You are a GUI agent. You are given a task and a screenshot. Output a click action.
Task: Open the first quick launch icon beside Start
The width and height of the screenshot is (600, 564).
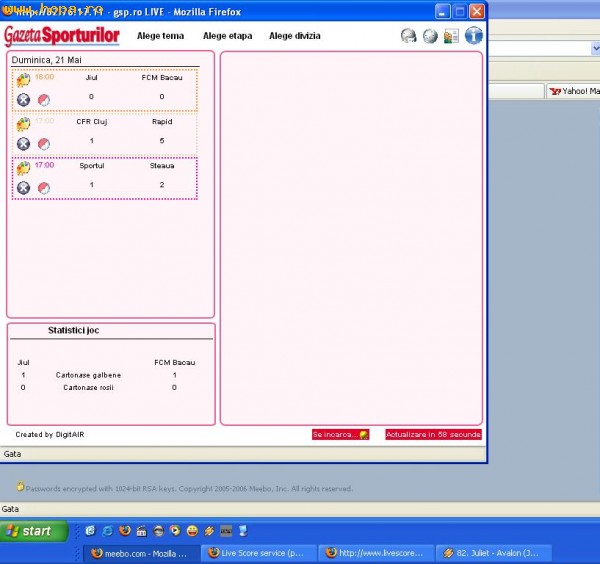(x=91, y=531)
